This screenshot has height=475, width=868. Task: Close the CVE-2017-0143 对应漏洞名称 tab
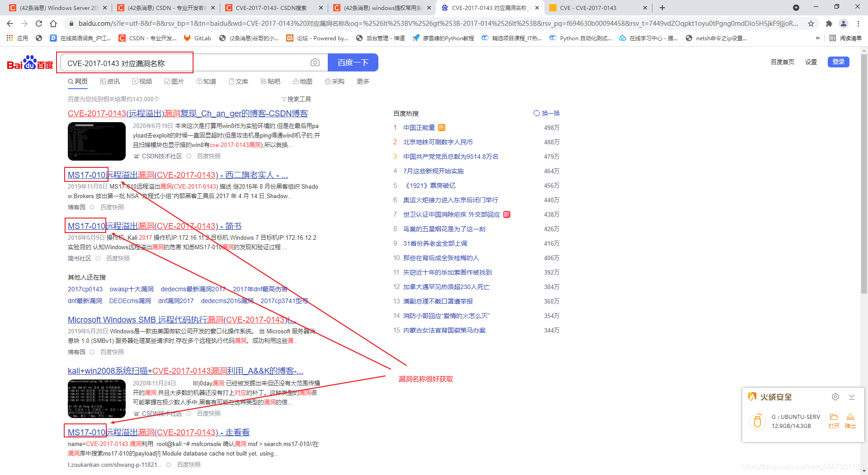537,8
